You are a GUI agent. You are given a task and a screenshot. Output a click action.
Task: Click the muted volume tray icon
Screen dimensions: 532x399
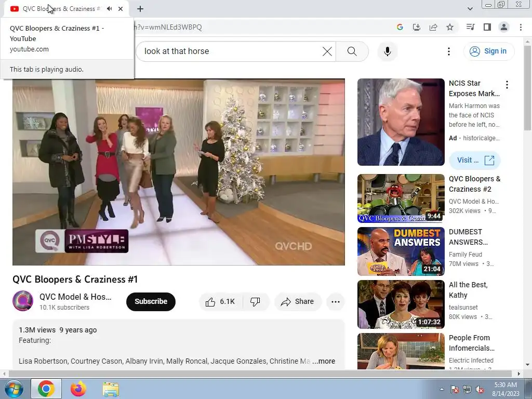[x=480, y=389]
